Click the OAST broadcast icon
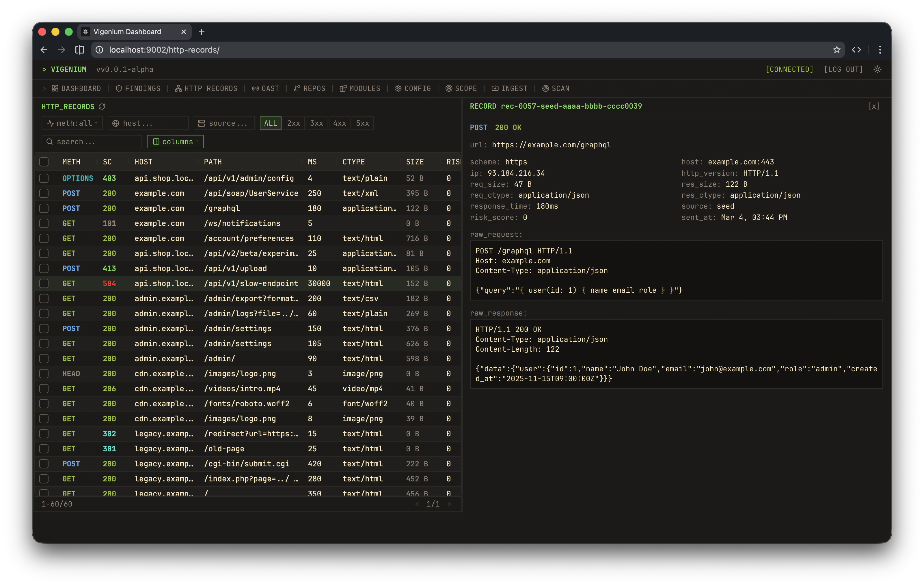The width and height of the screenshot is (924, 586). (x=255, y=88)
